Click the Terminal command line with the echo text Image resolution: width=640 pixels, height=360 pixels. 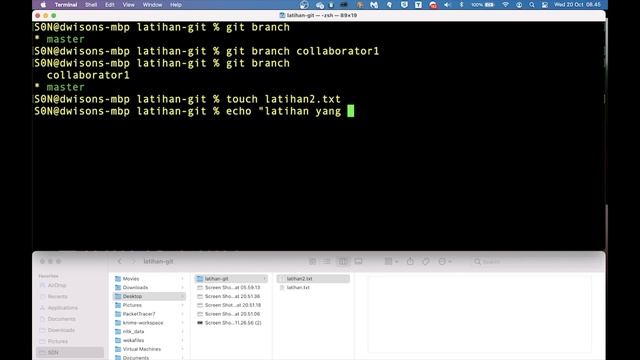click(194, 111)
